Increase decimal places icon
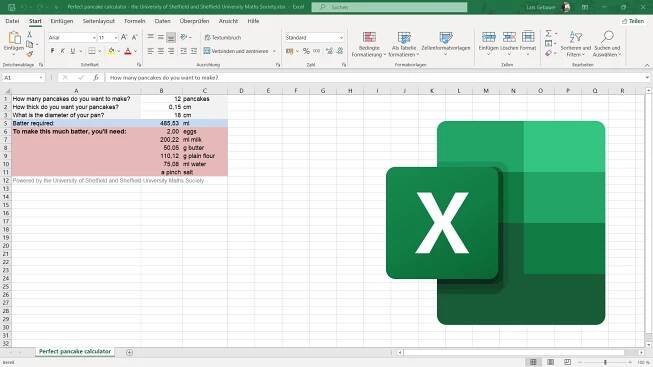This screenshot has width=653, height=367. click(x=329, y=51)
